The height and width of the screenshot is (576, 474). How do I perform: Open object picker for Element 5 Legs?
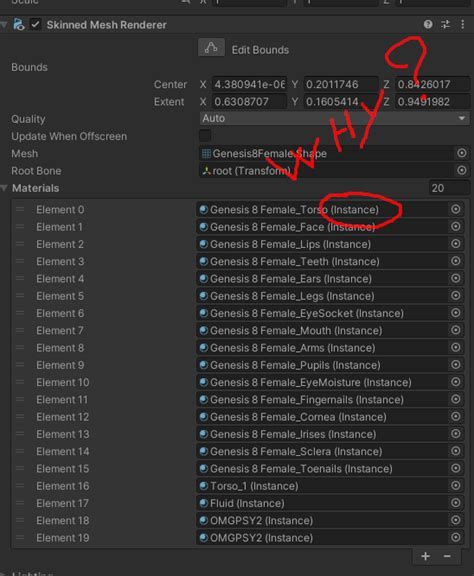(x=456, y=296)
